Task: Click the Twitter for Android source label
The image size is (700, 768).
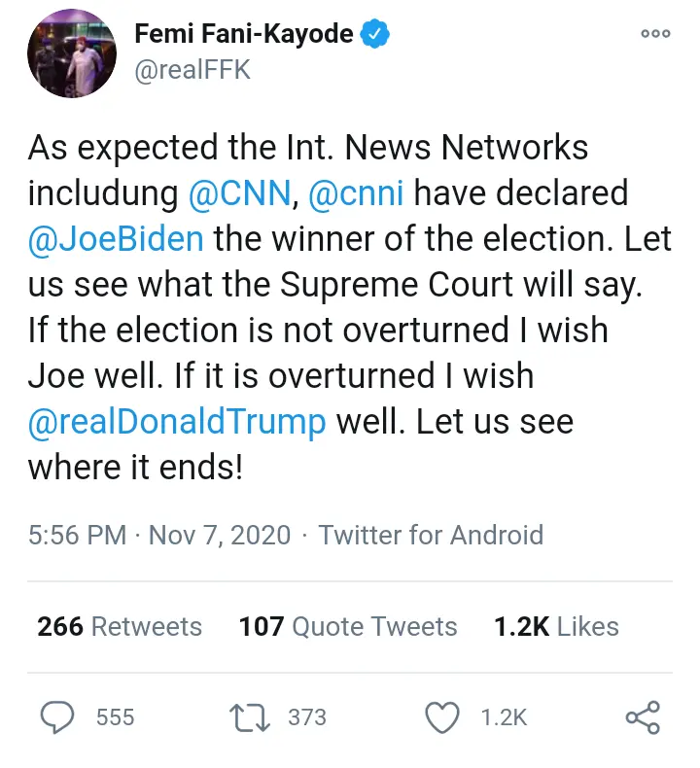Action: pos(431,535)
